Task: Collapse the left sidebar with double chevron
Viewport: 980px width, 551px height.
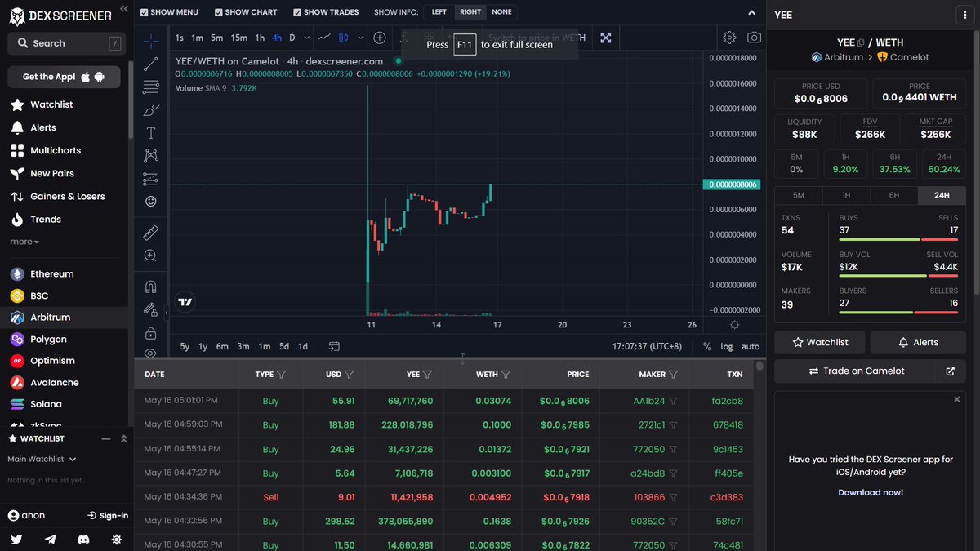Action: [x=123, y=8]
